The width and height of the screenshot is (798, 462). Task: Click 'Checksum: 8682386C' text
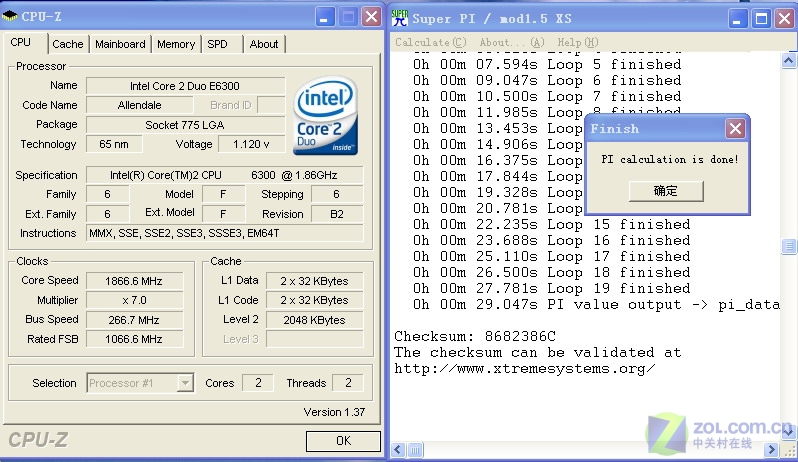pos(475,336)
